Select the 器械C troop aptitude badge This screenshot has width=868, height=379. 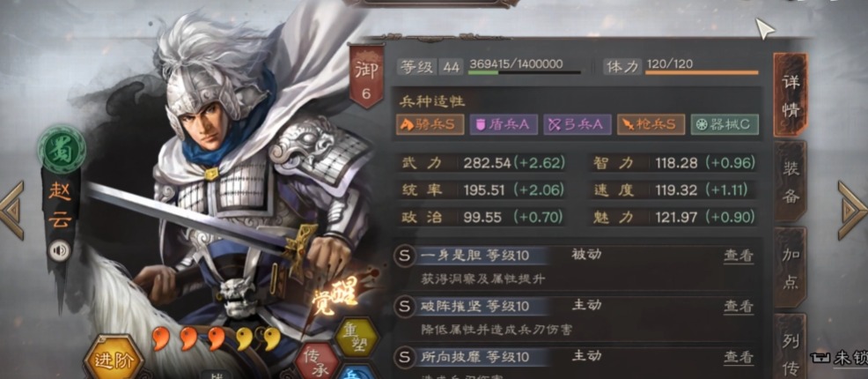[725, 124]
